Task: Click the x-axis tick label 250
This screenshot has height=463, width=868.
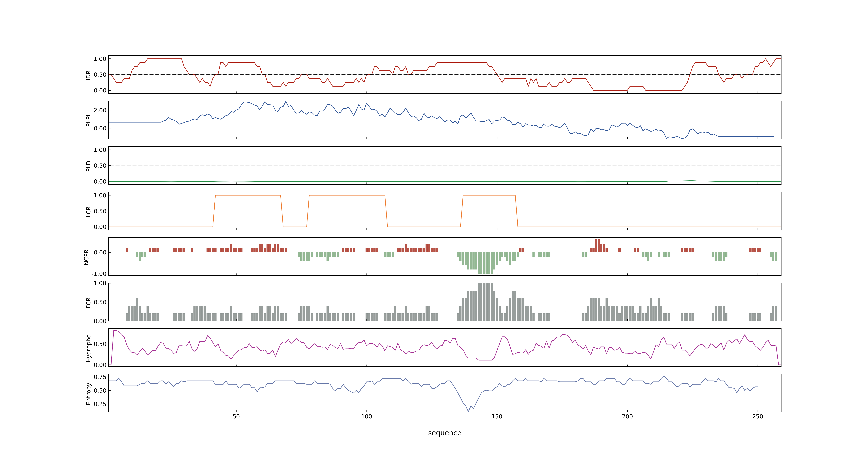Action: pyautogui.click(x=758, y=416)
